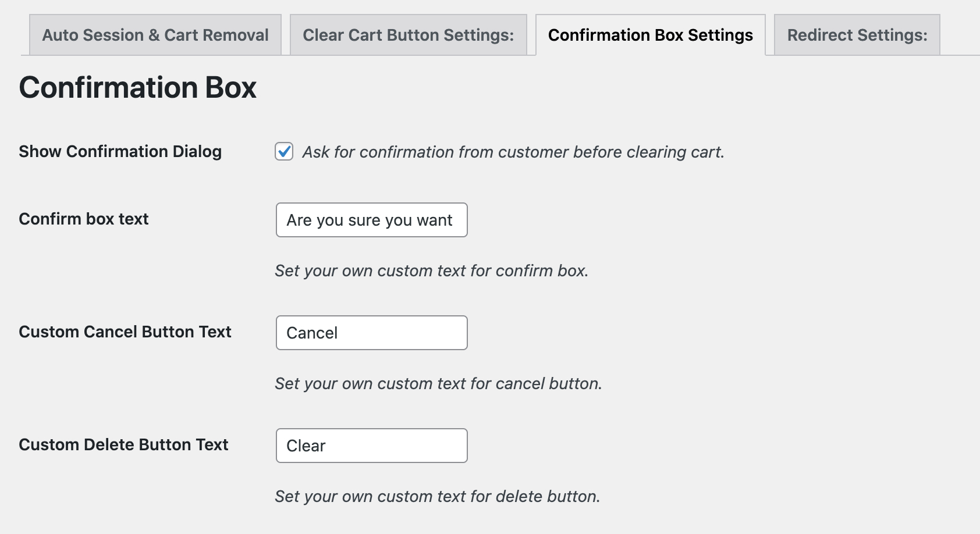Place cursor in the field containing 'Cancel'
The width and height of the screenshot is (980, 534).
371,333
